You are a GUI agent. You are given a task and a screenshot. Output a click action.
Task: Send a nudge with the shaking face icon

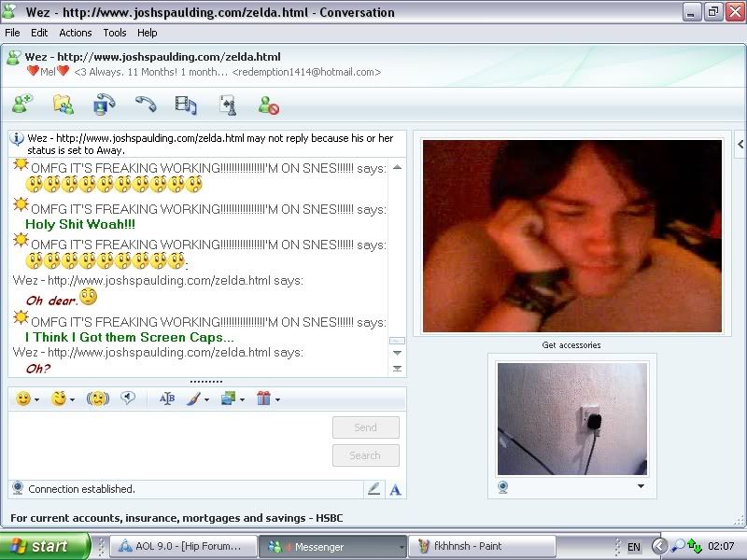pos(98,399)
